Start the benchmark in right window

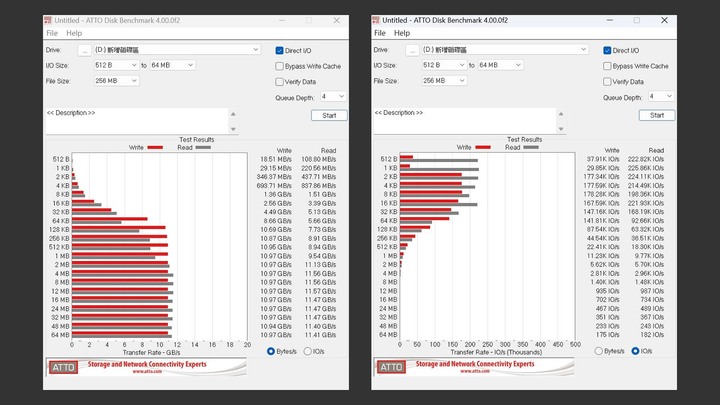point(657,115)
